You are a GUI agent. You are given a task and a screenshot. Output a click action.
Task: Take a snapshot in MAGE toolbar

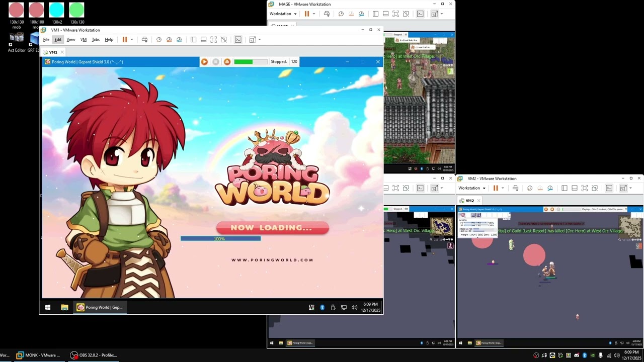point(341,14)
